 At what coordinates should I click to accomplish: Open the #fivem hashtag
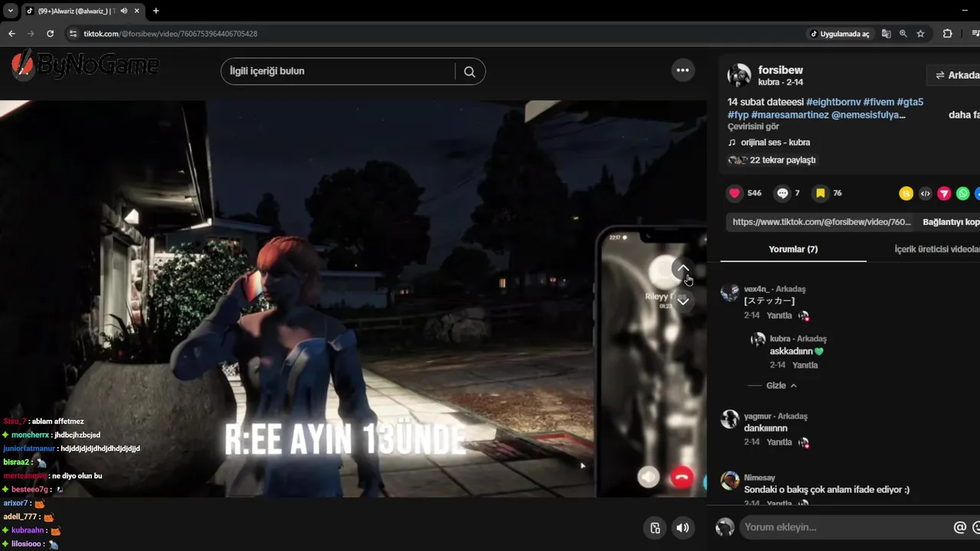(x=878, y=102)
